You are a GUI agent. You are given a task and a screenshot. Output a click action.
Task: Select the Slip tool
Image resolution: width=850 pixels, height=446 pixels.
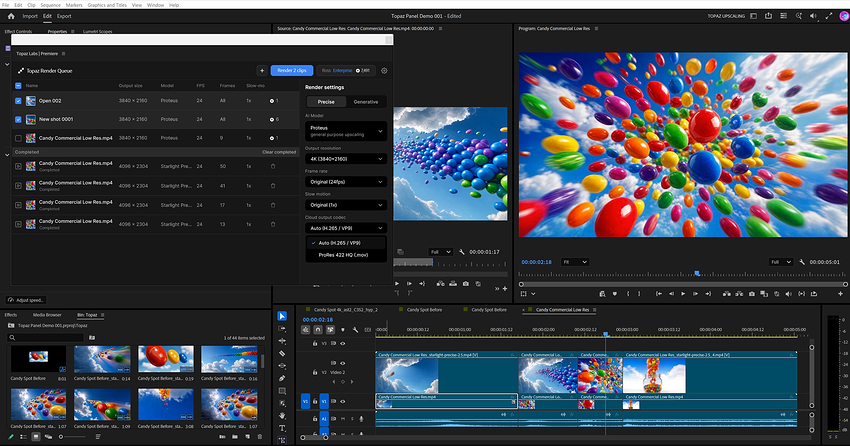coord(282,366)
